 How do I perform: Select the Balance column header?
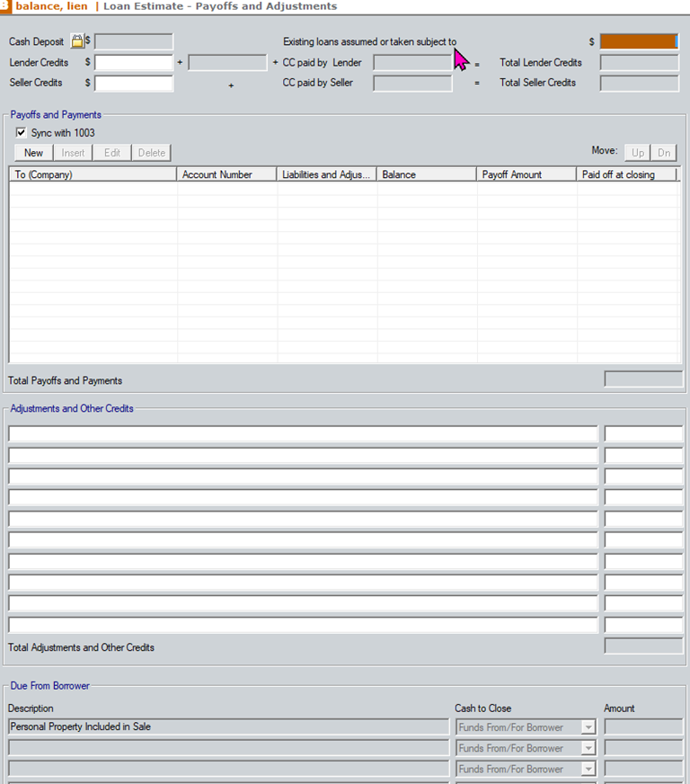pos(426,174)
